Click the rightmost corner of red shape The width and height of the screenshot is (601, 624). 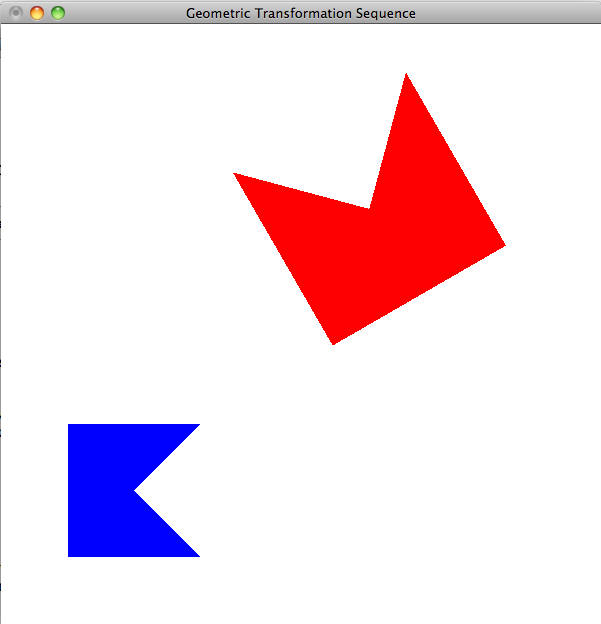503,244
